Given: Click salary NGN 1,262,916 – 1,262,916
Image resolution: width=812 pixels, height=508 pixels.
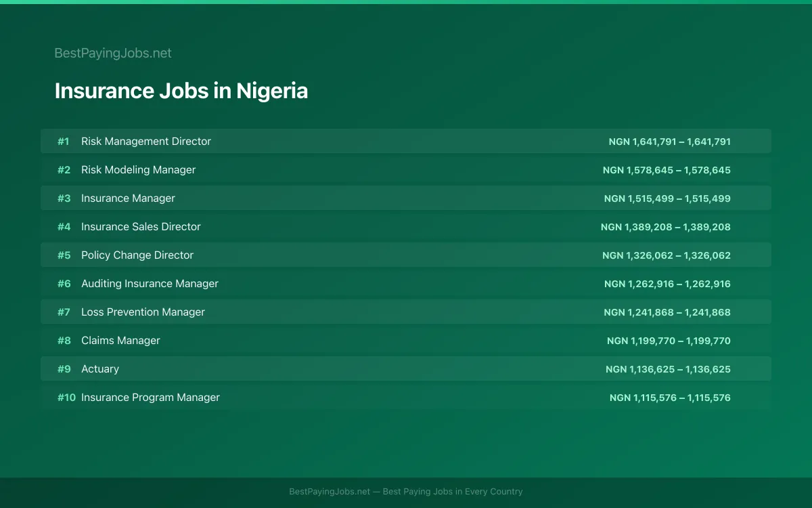Looking at the screenshot, I should coord(667,284).
